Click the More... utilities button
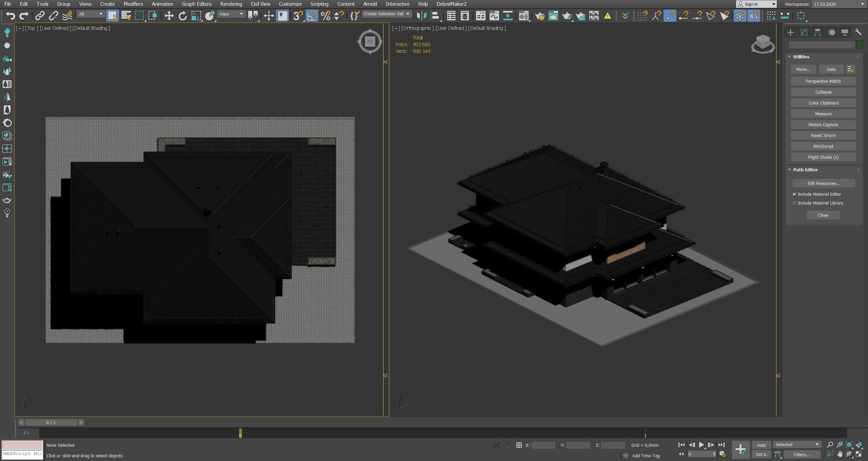This screenshot has height=461, width=868. click(803, 69)
